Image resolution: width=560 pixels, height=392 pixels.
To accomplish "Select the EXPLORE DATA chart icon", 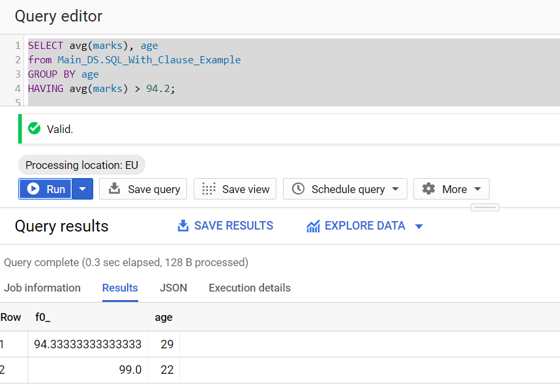I will (x=315, y=225).
